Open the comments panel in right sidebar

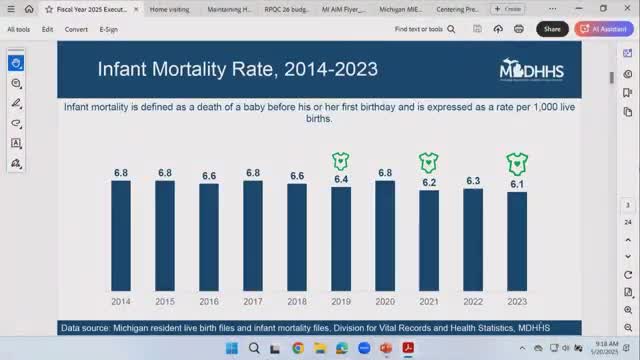[628, 74]
